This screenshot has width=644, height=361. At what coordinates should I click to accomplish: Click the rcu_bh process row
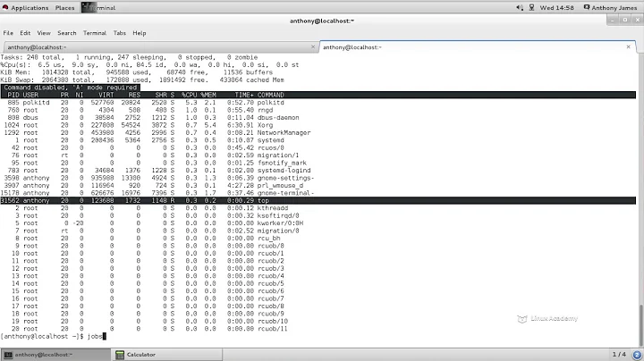(318, 239)
